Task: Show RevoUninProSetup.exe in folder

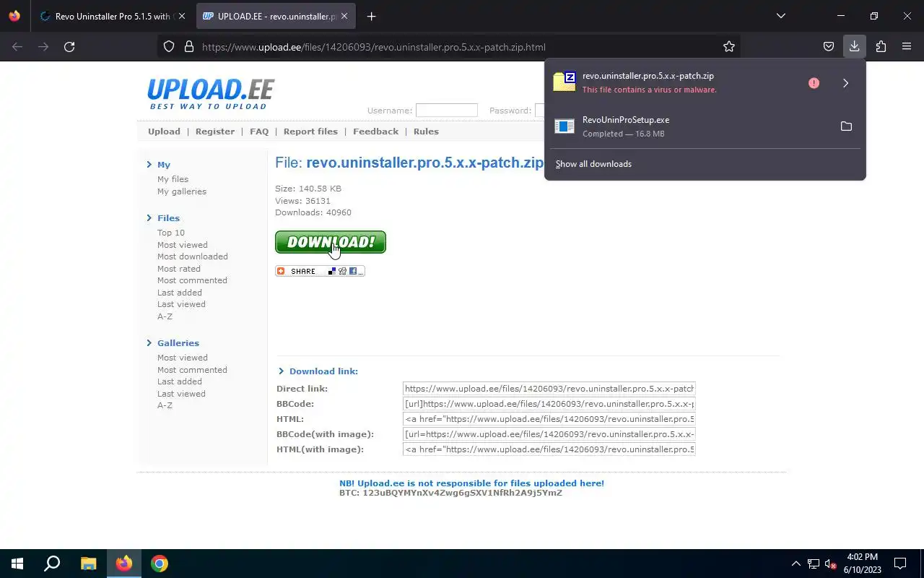Action: (846, 126)
